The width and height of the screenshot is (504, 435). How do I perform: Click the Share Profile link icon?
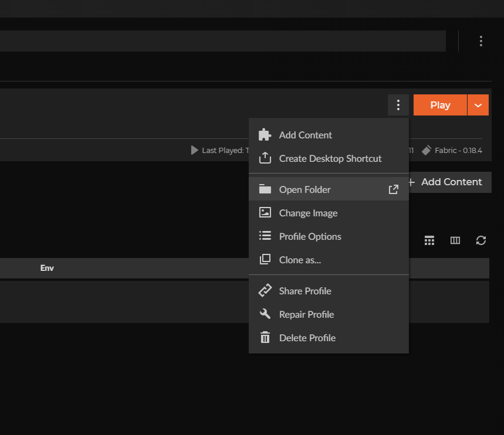[265, 291]
